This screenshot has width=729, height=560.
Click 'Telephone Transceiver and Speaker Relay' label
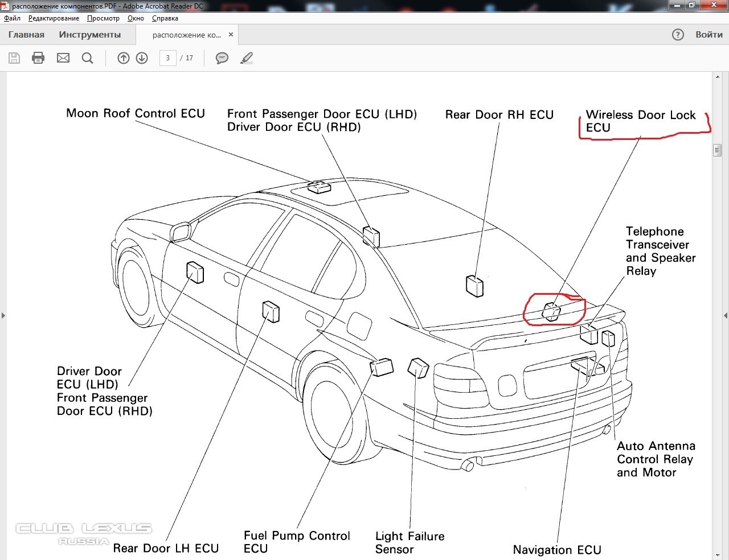tap(661, 251)
